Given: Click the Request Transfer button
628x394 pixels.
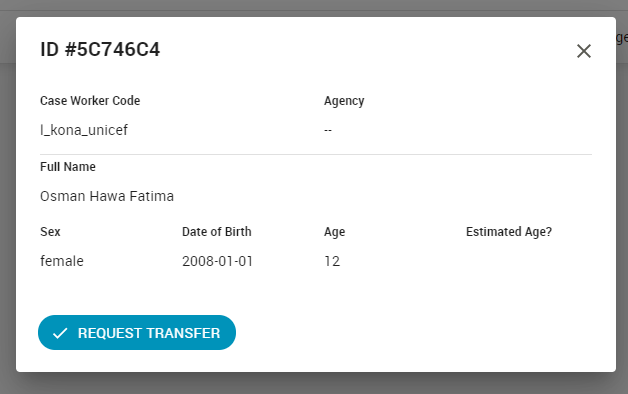Looking at the screenshot, I should point(137,332).
